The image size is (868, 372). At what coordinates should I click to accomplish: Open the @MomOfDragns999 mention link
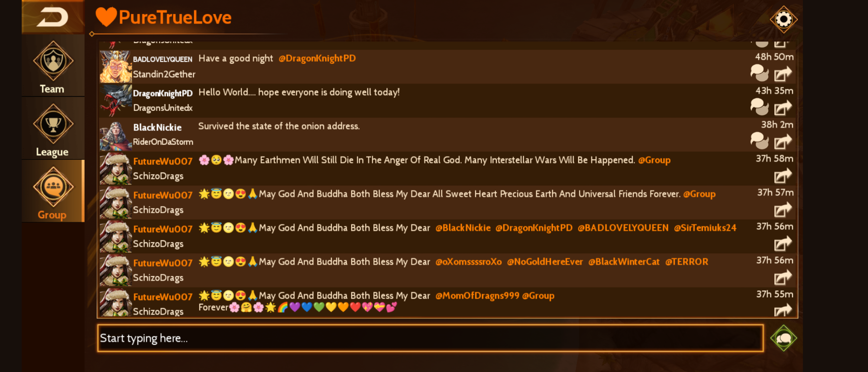coord(477,296)
